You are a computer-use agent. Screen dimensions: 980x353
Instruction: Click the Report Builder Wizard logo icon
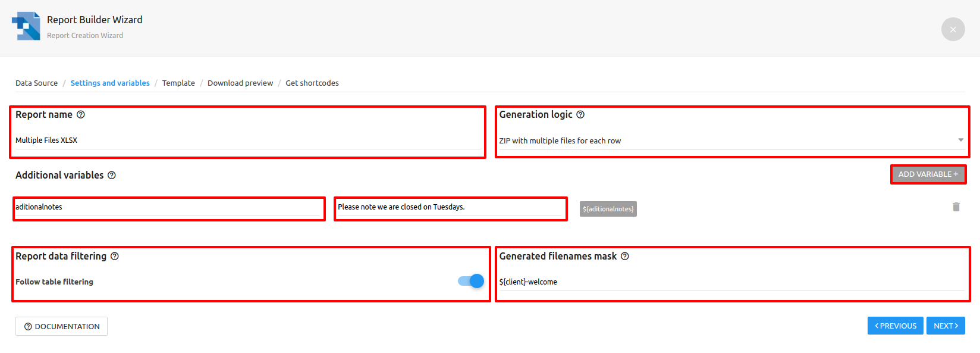tap(26, 26)
